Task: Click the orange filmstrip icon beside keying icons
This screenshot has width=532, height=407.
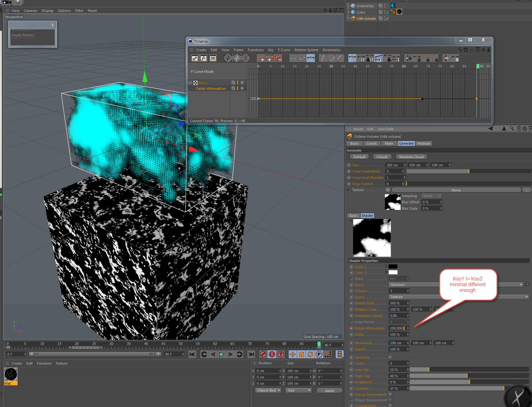Action: point(339,354)
